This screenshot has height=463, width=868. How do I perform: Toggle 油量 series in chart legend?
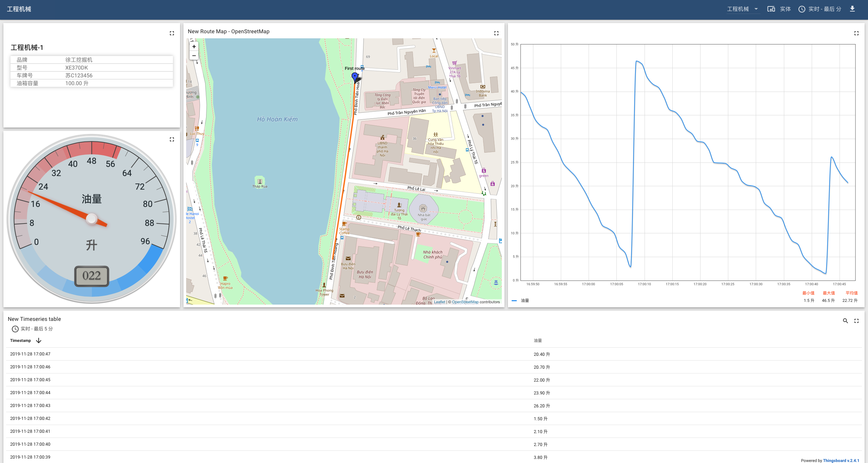tap(525, 301)
